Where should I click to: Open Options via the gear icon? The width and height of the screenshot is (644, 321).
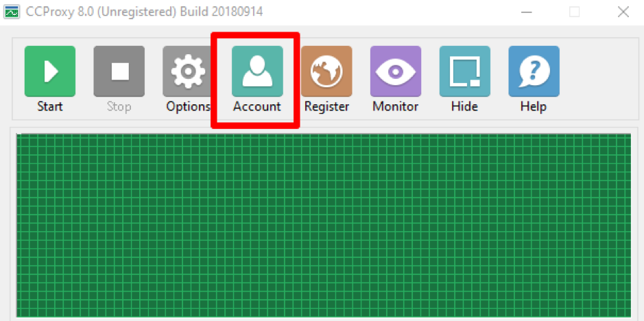coord(188,71)
